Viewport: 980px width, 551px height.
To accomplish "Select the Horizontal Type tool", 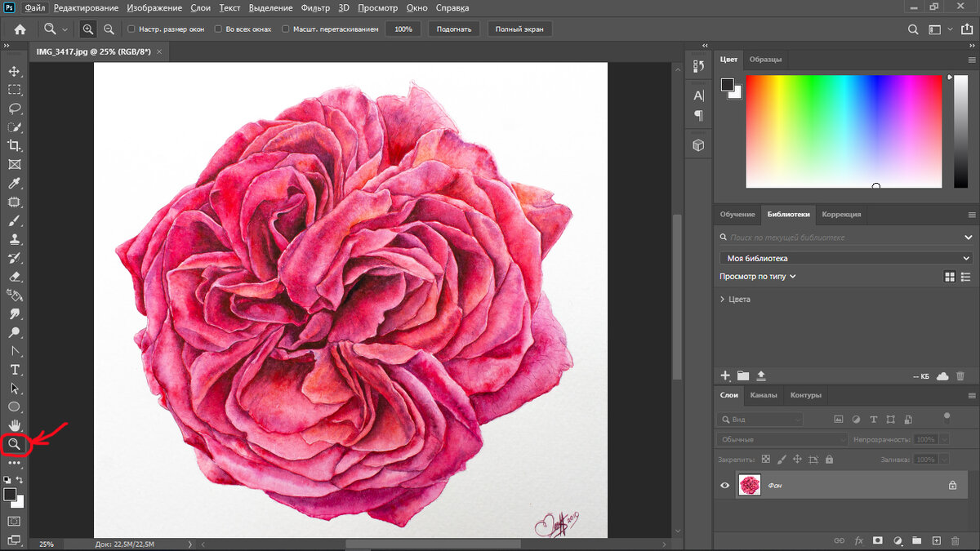I will coord(14,370).
